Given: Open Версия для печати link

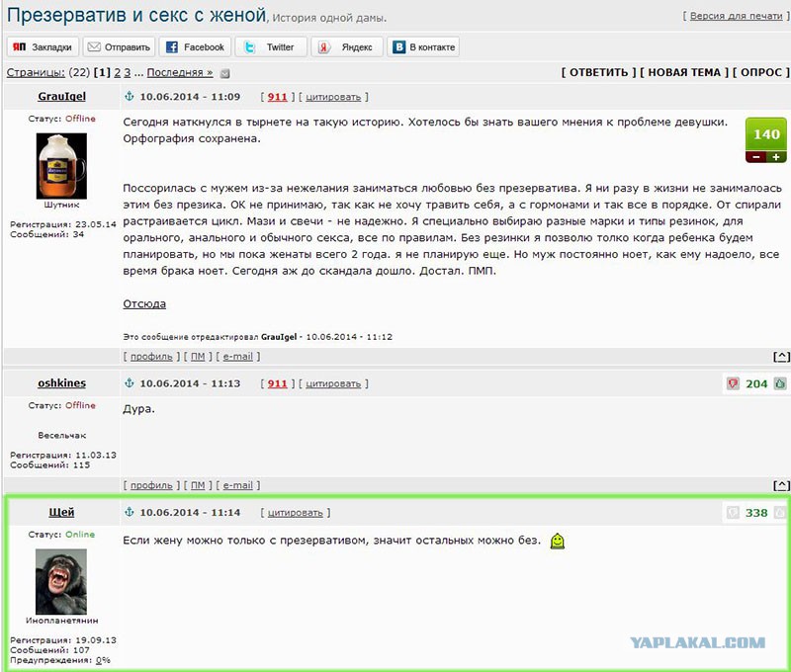Looking at the screenshot, I should [x=736, y=16].
